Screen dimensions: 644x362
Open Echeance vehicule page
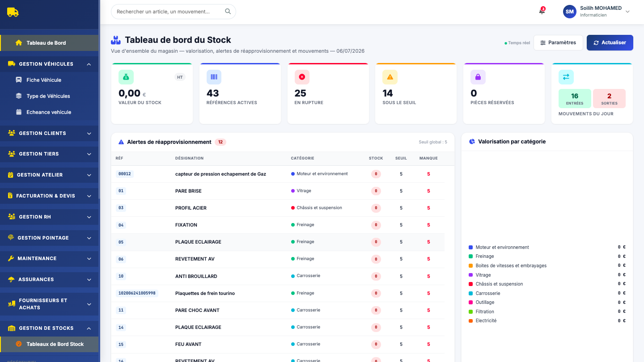[49, 112]
